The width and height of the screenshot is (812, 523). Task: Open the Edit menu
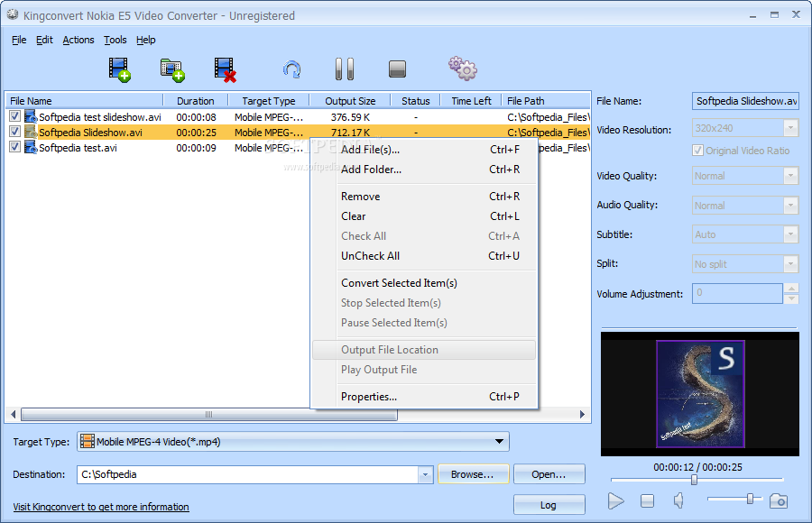coord(44,40)
